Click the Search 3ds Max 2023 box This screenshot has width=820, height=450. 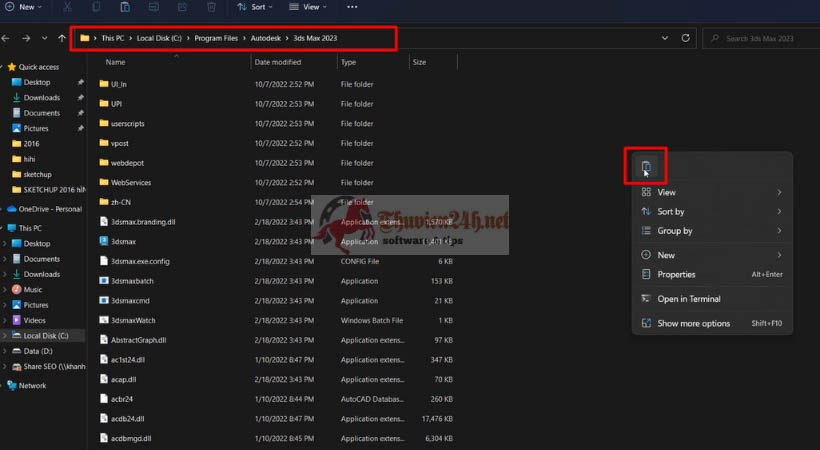coord(760,38)
